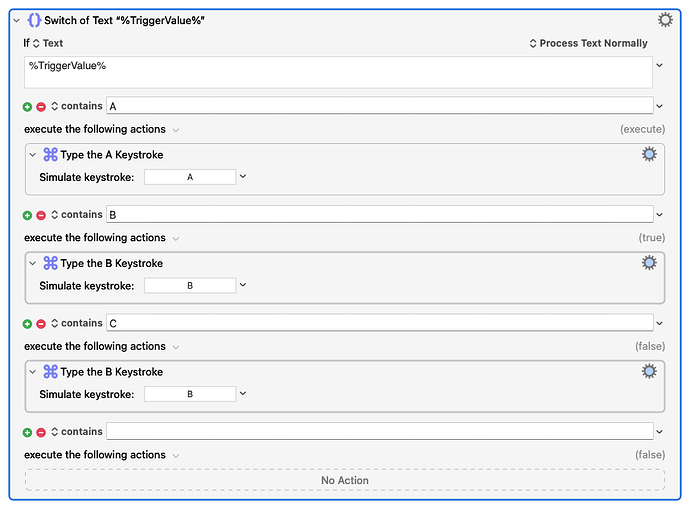Click the green plus beside contains A
Viewport: 690px width, 509px height.
pyautogui.click(x=27, y=106)
